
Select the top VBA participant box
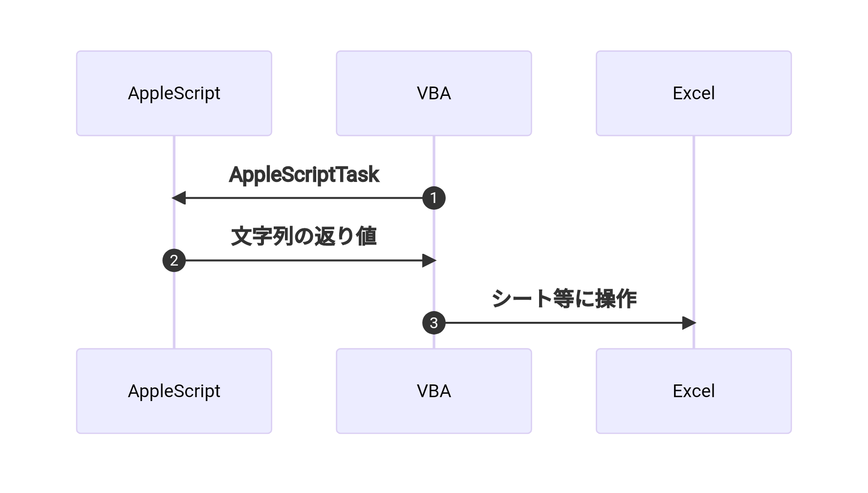(x=434, y=93)
